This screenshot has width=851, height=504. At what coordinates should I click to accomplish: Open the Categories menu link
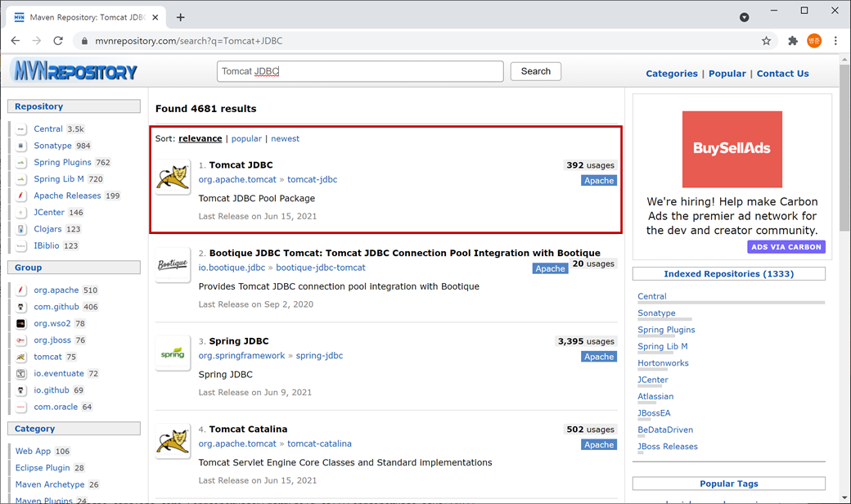pyautogui.click(x=671, y=74)
